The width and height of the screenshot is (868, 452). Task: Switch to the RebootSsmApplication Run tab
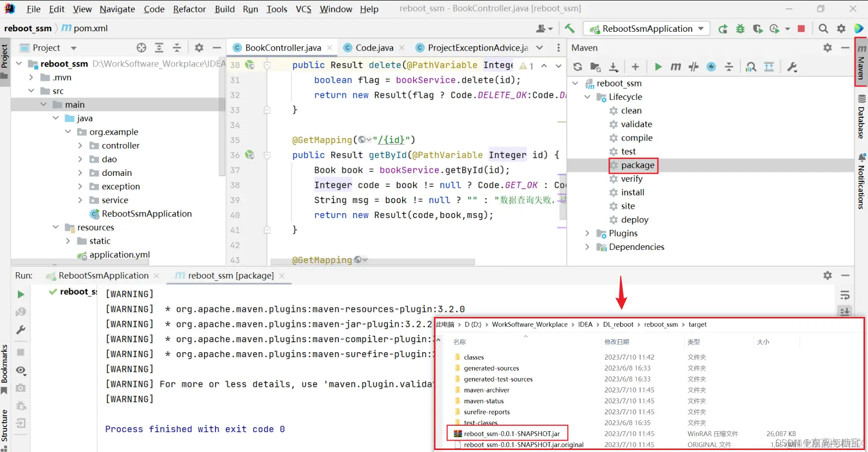(x=103, y=276)
